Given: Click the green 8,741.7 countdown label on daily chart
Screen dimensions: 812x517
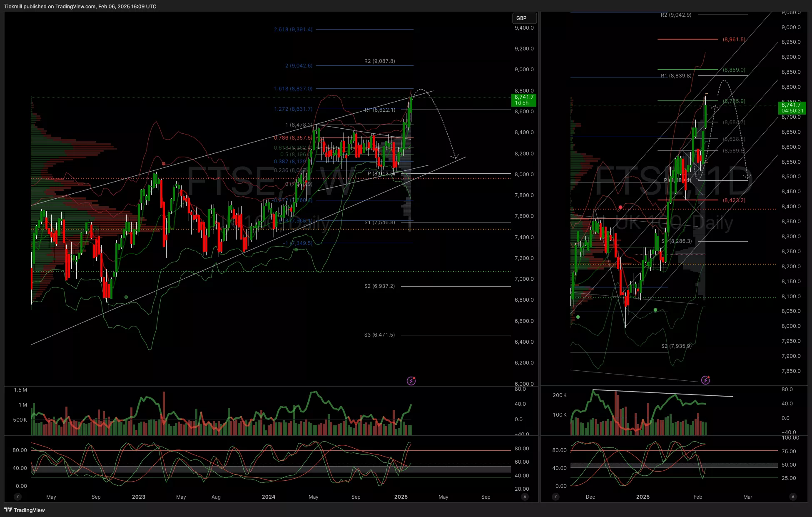Looking at the screenshot, I should point(792,107).
